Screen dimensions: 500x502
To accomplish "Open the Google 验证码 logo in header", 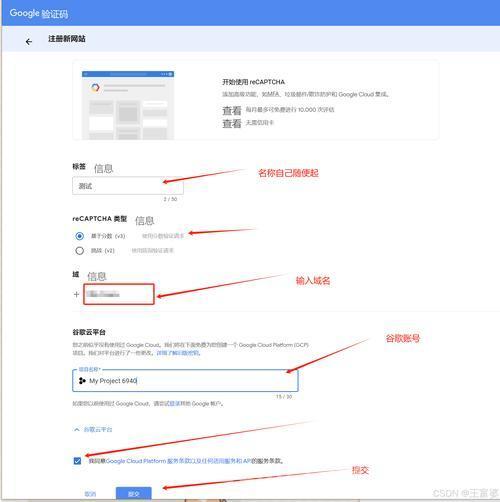I will 39,13.
